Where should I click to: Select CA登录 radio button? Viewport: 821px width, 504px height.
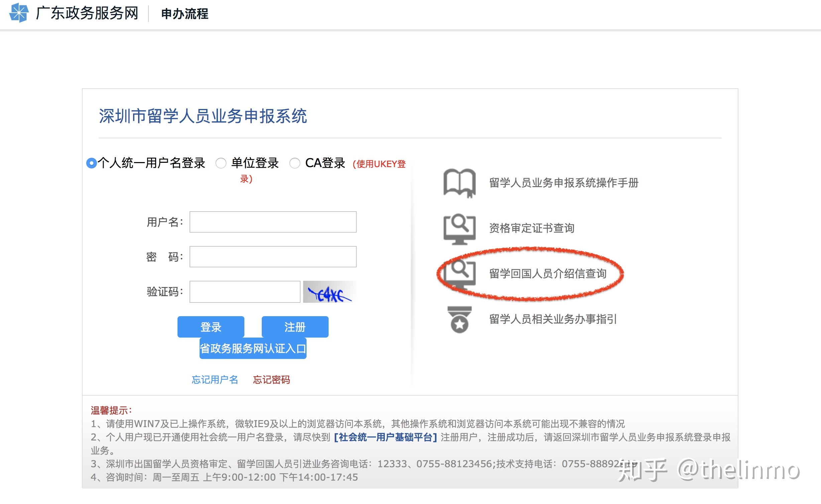pos(295,163)
